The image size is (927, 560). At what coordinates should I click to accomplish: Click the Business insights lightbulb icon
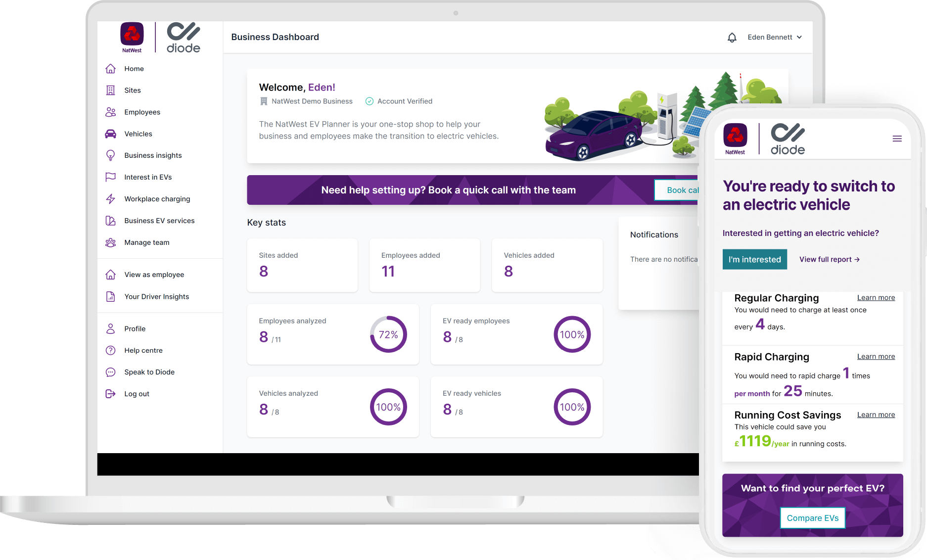click(111, 155)
